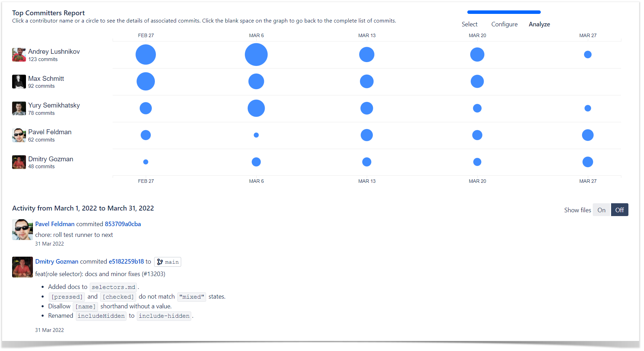Select Andrey Lushnikov's MAR 6 commit circle

pyautogui.click(x=256, y=54)
